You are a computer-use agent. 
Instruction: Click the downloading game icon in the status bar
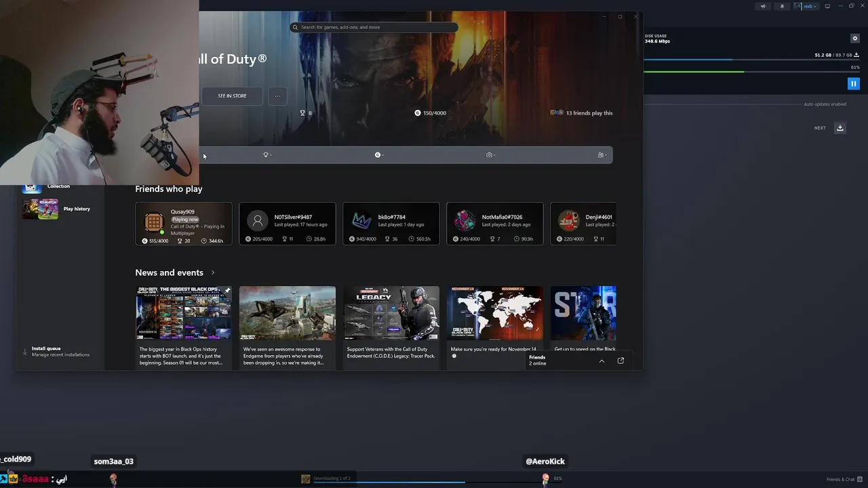click(306, 479)
